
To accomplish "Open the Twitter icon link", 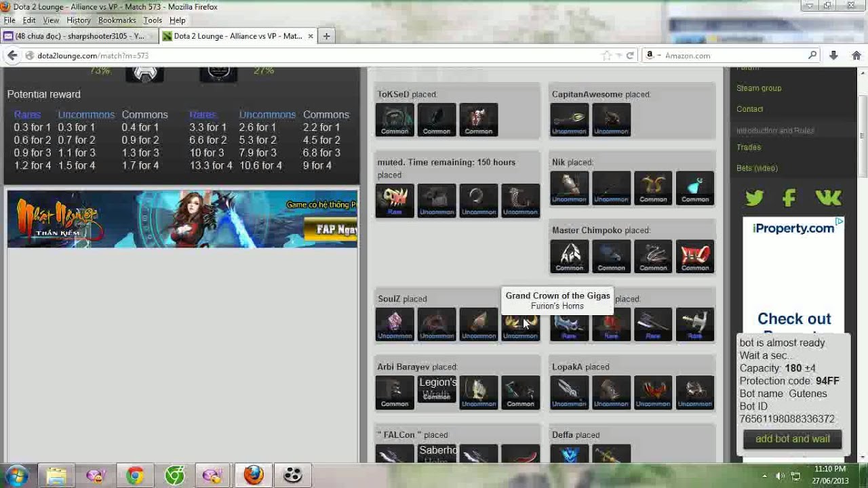I will [x=754, y=198].
